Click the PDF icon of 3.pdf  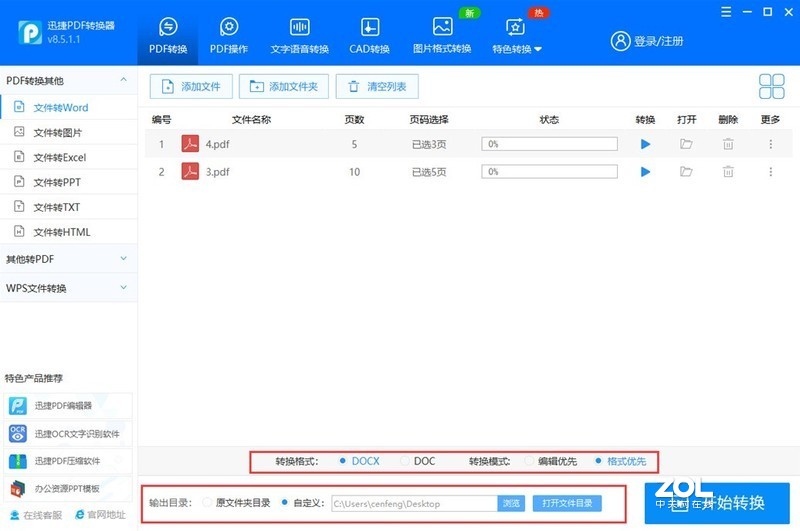click(x=190, y=171)
